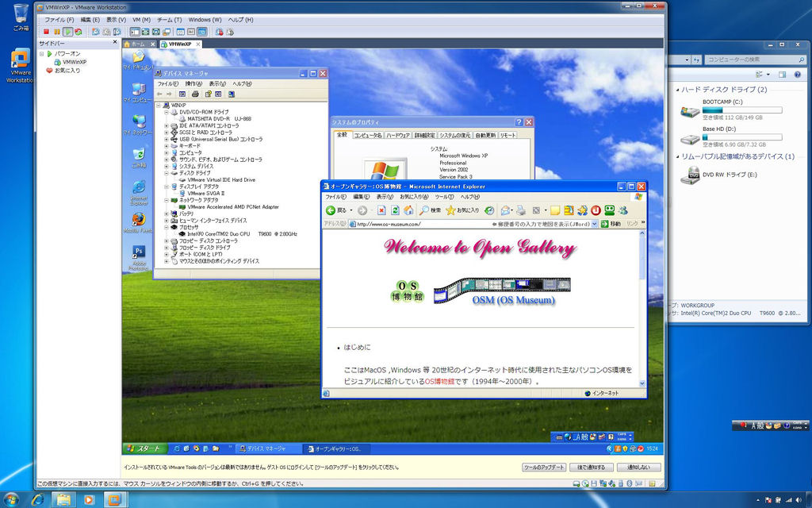Select VMware Accelerated AMD PCNet Adapter
Image resolution: width=812 pixels, height=508 pixels.
click(x=233, y=207)
